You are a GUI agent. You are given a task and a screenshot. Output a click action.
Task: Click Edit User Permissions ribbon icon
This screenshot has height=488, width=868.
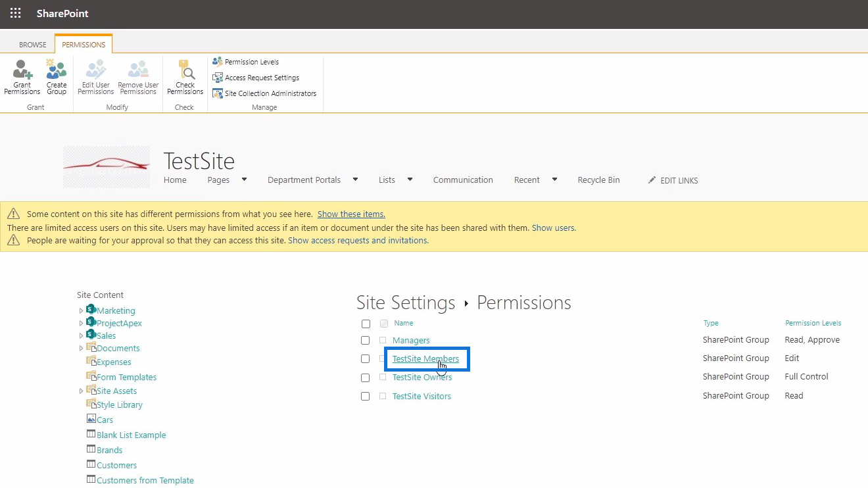96,78
